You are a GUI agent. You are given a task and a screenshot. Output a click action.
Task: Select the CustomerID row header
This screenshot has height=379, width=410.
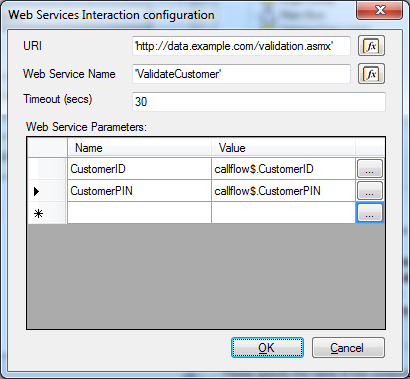coord(47,169)
